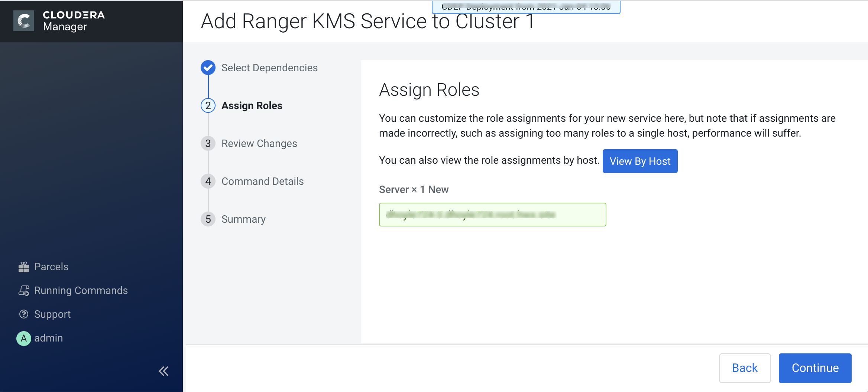Collapse the sidebar with double chevron

pos(163,371)
